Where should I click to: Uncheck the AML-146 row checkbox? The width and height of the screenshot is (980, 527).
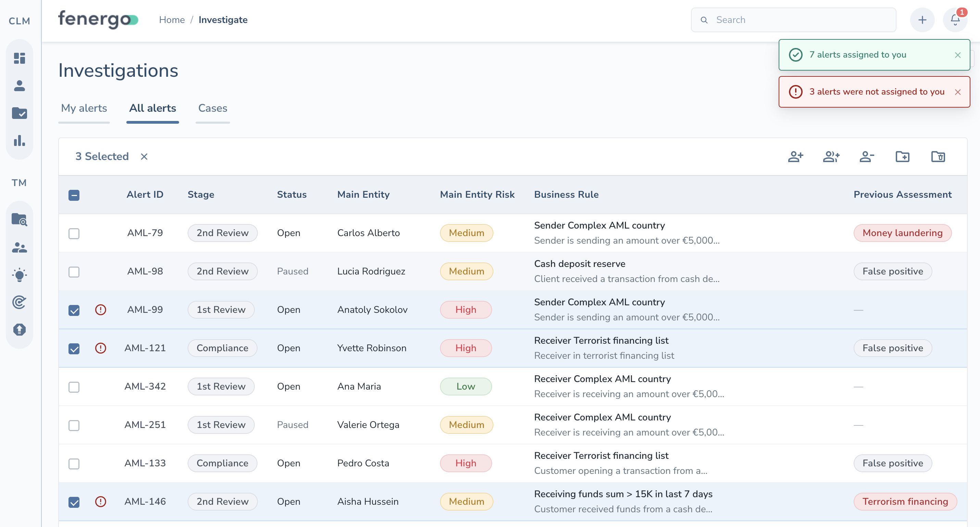click(74, 502)
